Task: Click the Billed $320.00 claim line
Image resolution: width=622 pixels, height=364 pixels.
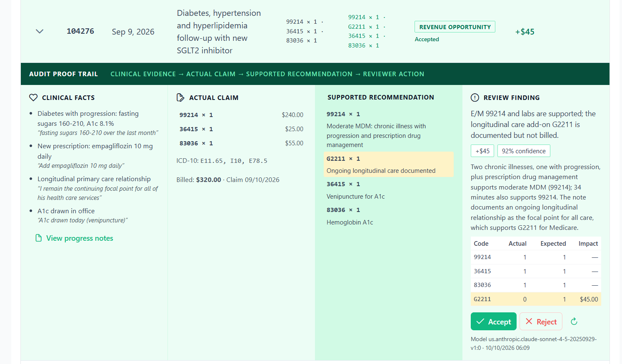Action: (x=228, y=180)
